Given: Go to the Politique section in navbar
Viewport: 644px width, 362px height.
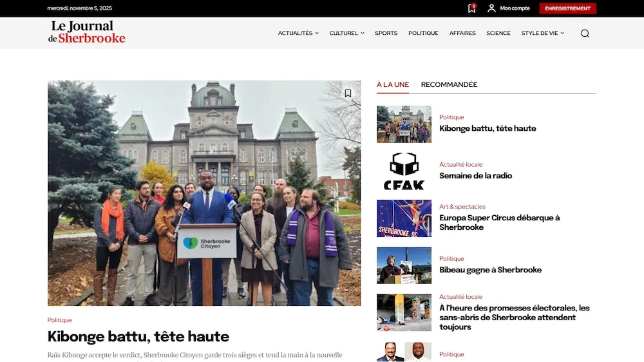Looking at the screenshot, I should (x=423, y=33).
